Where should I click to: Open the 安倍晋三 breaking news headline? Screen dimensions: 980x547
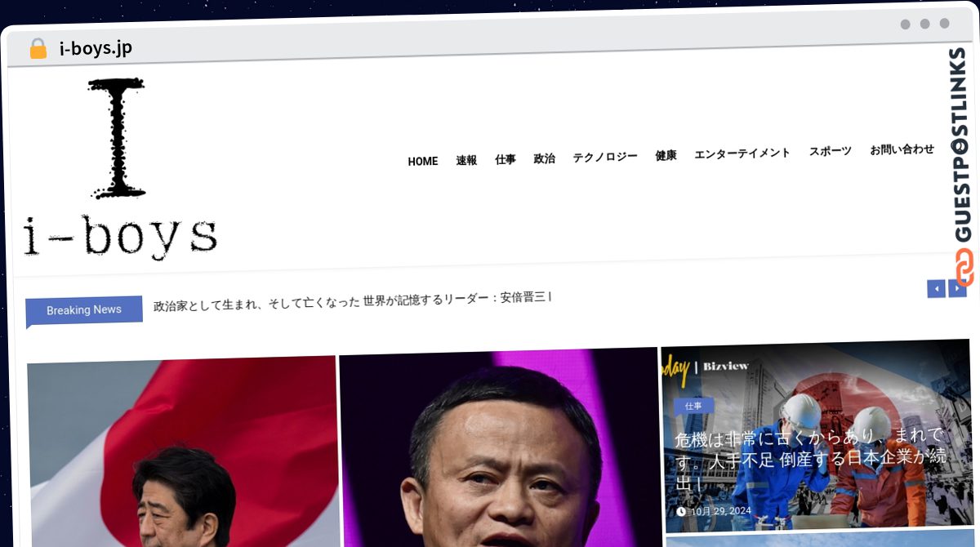(353, 301)
